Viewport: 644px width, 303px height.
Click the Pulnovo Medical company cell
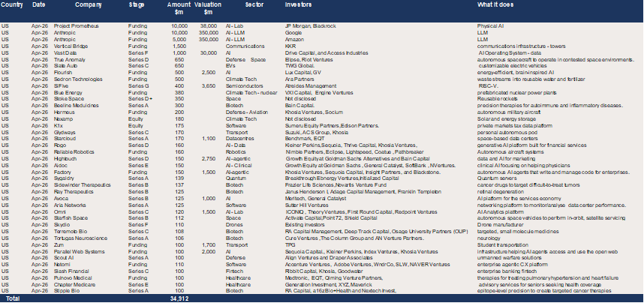[x=71, y=277]
